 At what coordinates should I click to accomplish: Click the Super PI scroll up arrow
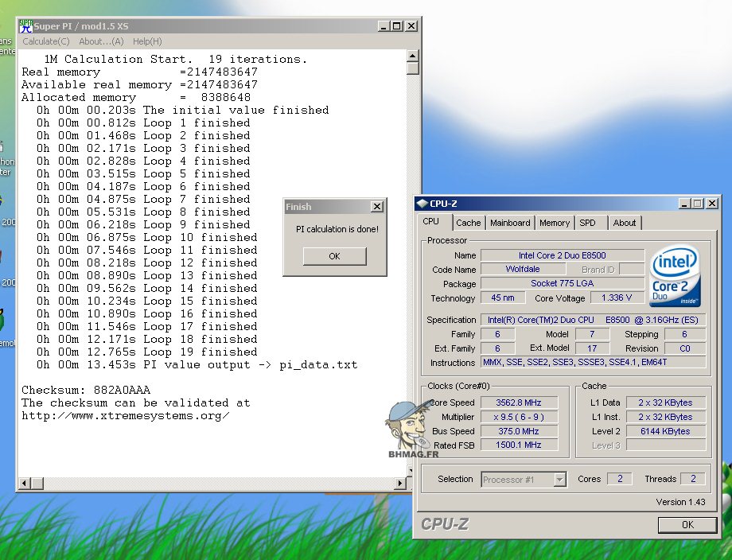412,56
